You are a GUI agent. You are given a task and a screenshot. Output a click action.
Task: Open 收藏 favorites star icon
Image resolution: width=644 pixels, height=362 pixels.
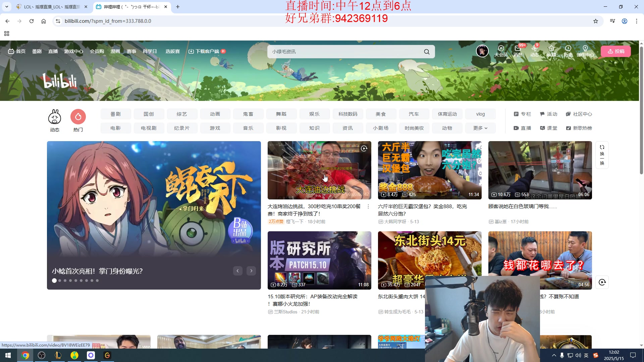click(x=551, y=51)
